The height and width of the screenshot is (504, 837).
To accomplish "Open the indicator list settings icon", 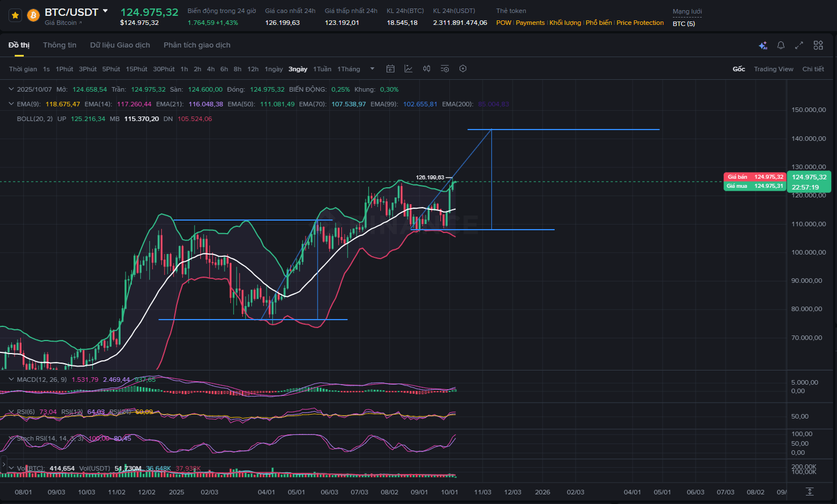I will click(445, 69).
